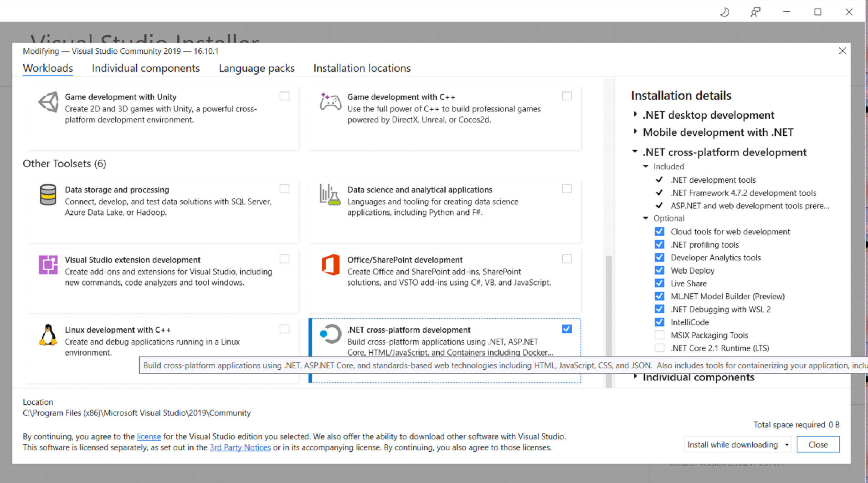The image size is (868, 483).
Task: Switch to Installation locations tab
Action: pos(362,68)
